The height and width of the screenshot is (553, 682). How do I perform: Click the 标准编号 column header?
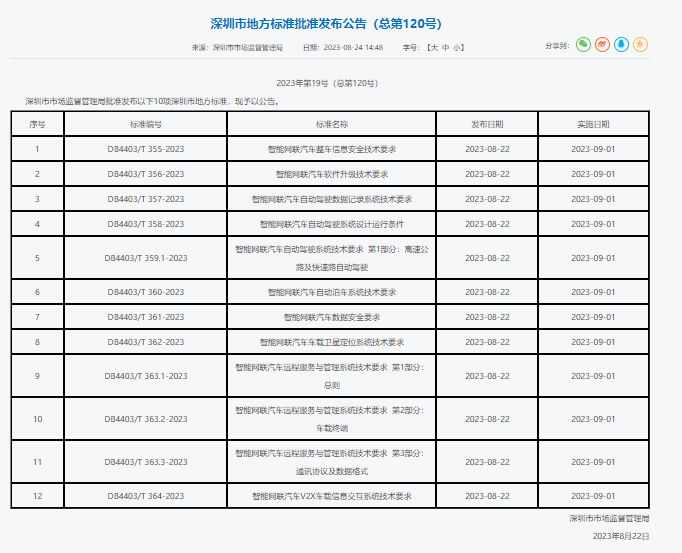point(145,124)
